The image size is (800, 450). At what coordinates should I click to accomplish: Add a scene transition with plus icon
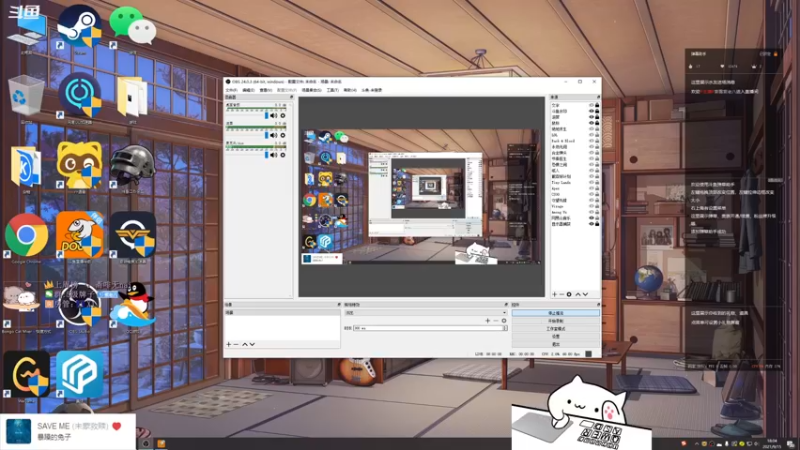(487, 320)
